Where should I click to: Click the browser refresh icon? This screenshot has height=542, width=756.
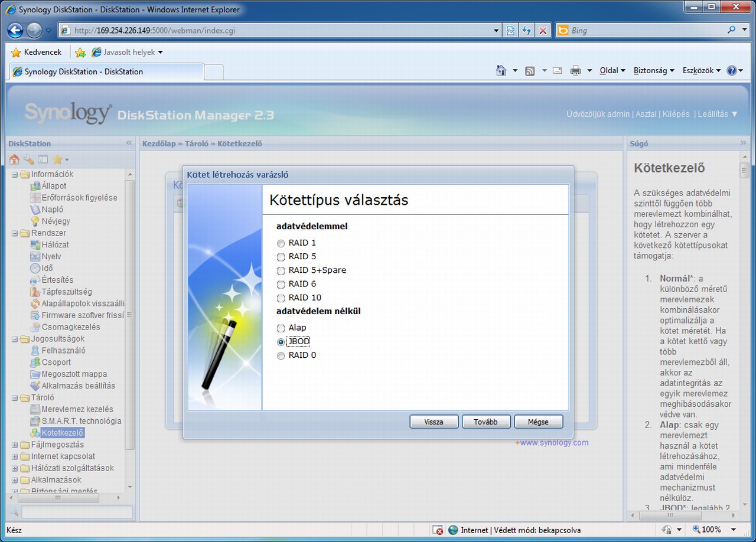[x=526, y=31]
